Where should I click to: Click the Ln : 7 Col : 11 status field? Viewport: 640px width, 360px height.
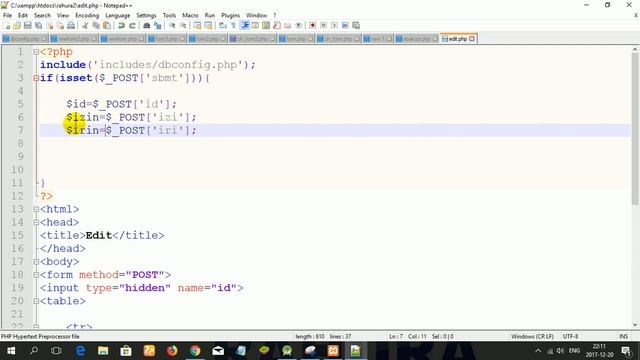[x=407, y=336]
